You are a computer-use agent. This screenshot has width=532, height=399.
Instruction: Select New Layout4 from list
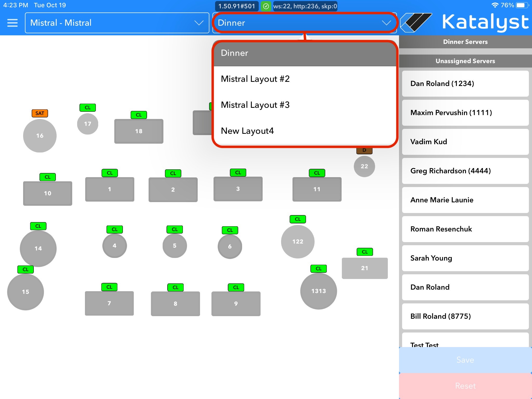tap(247, 131)
